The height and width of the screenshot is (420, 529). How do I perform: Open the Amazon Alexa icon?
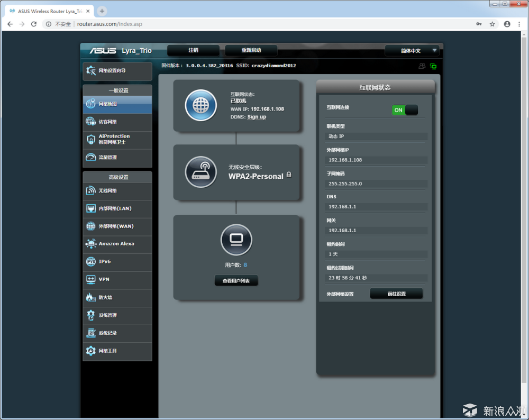[x=90, y=243]
